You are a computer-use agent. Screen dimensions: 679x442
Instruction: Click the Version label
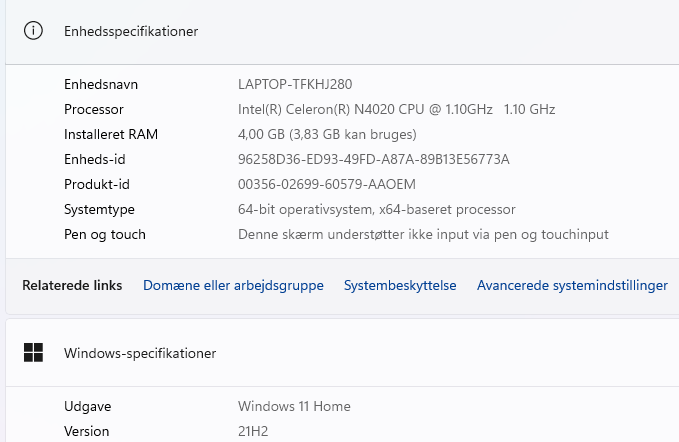[87, 431]
